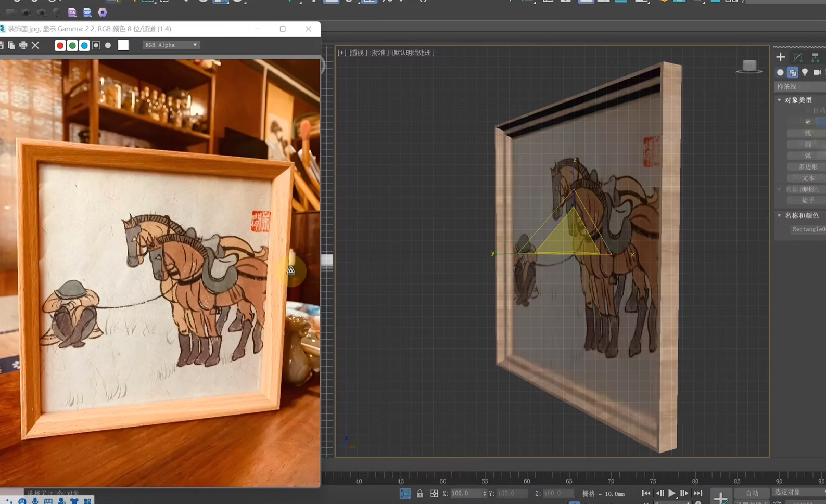Open the 默认明暗处理 viewport menu
826x504 pixels.
tap(413, 53)
